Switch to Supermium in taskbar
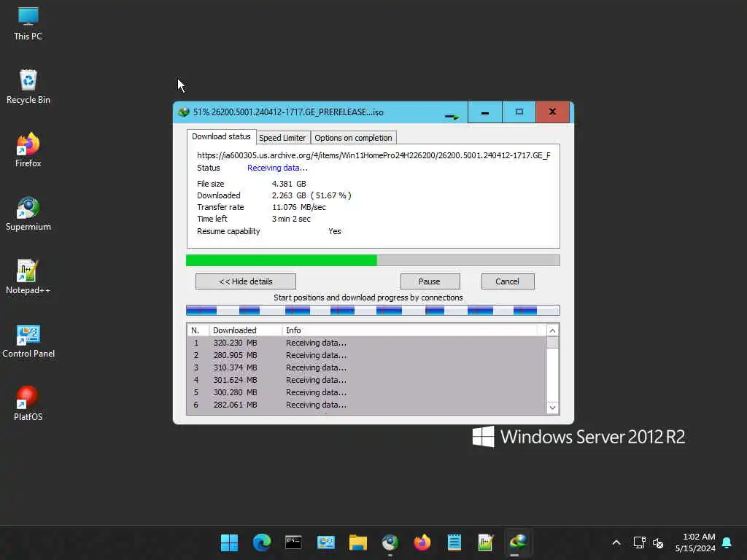 pos(390,542)
